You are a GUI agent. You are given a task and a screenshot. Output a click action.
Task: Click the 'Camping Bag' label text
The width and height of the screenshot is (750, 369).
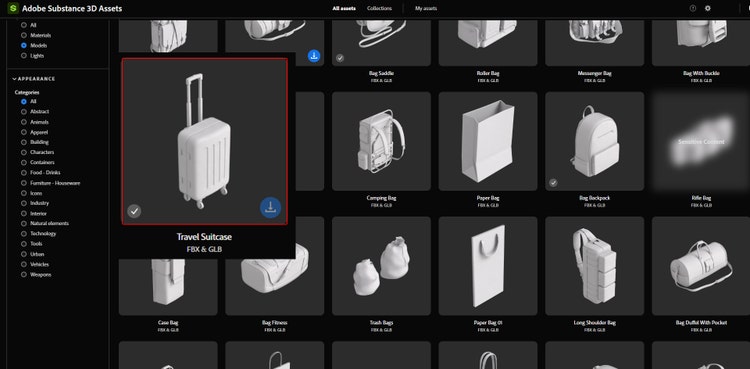[381, 198]
